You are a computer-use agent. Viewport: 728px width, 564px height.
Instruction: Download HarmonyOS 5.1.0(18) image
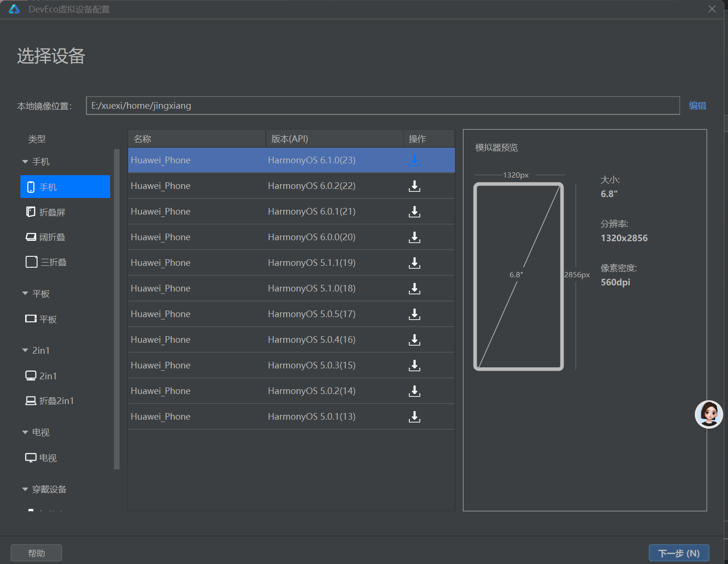415,288
